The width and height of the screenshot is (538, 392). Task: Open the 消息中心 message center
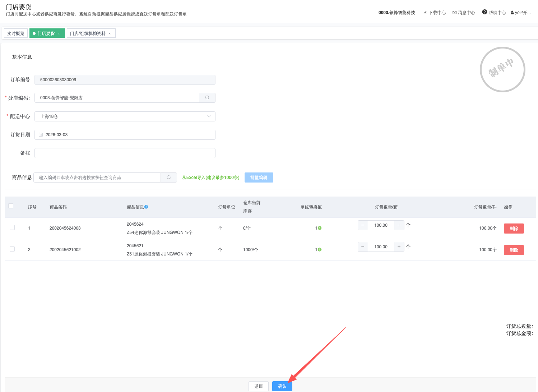[464, 13]
